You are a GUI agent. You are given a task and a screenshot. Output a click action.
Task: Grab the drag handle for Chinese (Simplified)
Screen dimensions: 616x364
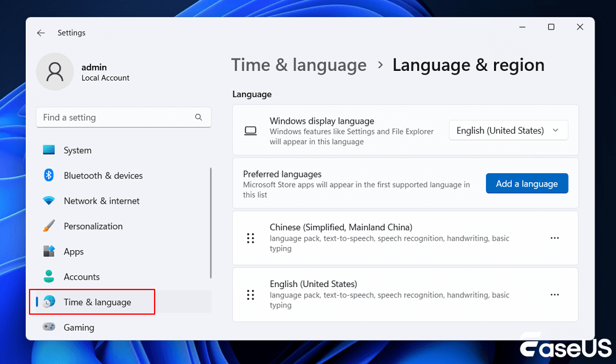click(x=251, y=238)
